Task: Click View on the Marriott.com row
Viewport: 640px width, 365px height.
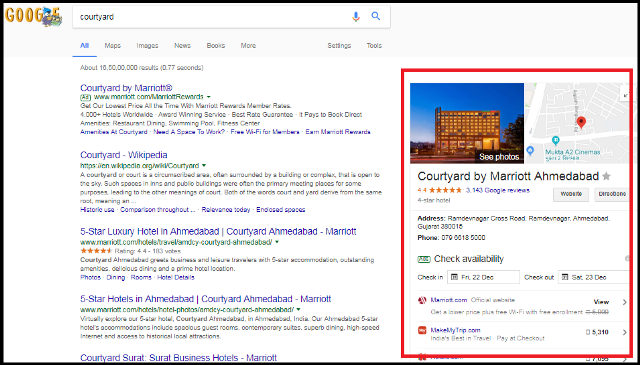Action: [x=601, y=302]
